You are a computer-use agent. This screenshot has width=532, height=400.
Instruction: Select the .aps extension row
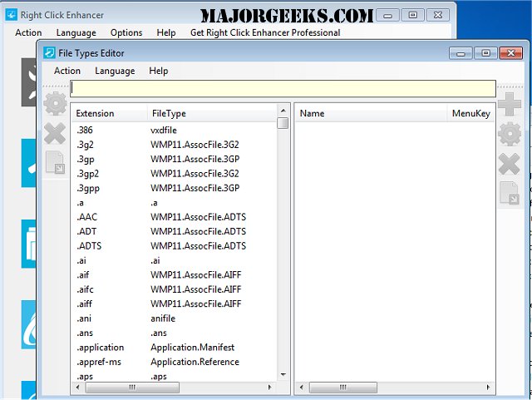click(175, 376)
